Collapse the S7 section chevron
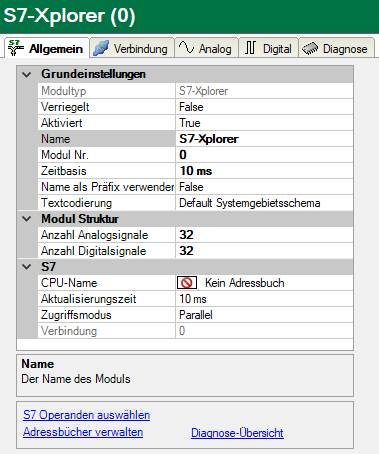The width and height of the screenshot is (379, 454). 27,267
